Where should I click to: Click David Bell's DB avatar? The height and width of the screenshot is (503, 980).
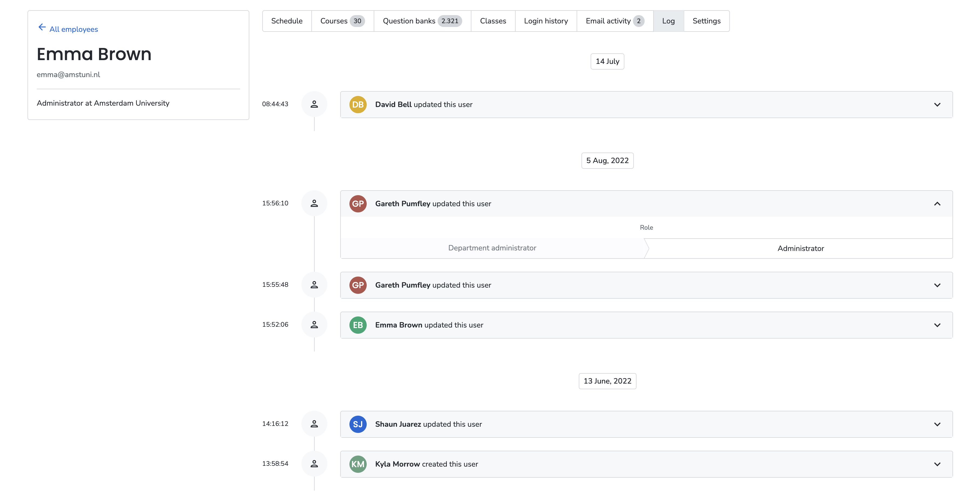(x=358, y=105)
